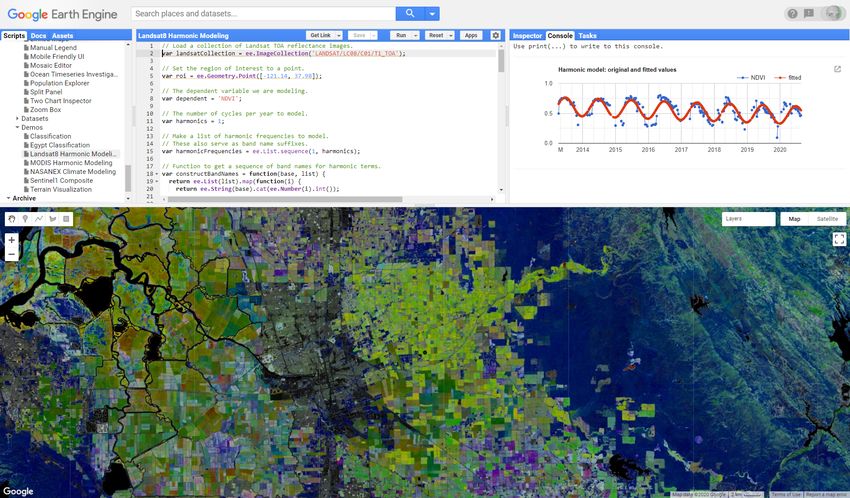Open NASANEX Climate Modeling script
The image size is (850, 498).
point(73,171)
